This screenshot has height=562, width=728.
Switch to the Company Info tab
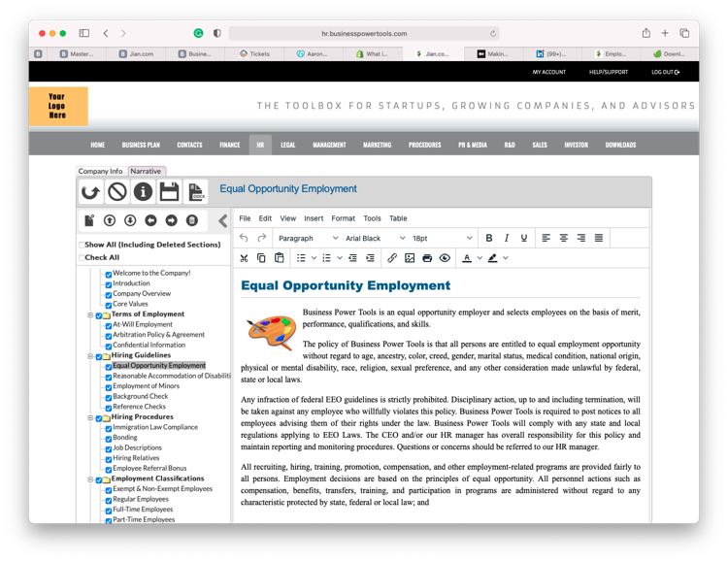click(100, 171)
